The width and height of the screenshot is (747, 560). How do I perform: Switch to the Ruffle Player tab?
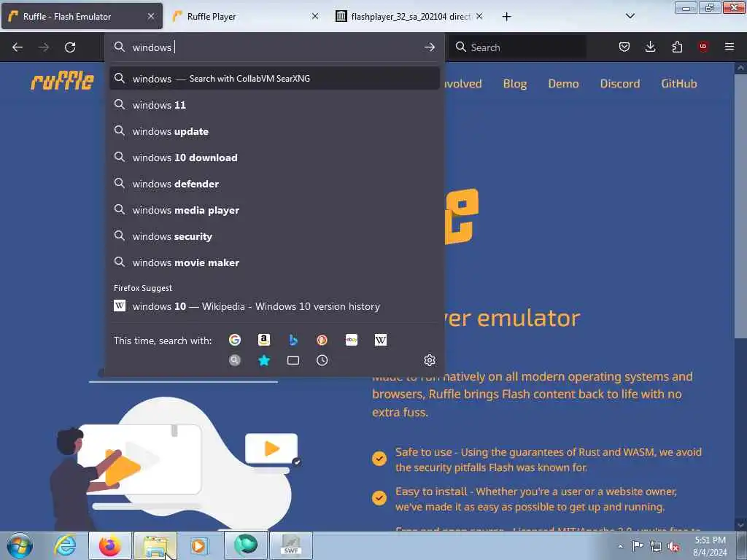tap(246, 17)
